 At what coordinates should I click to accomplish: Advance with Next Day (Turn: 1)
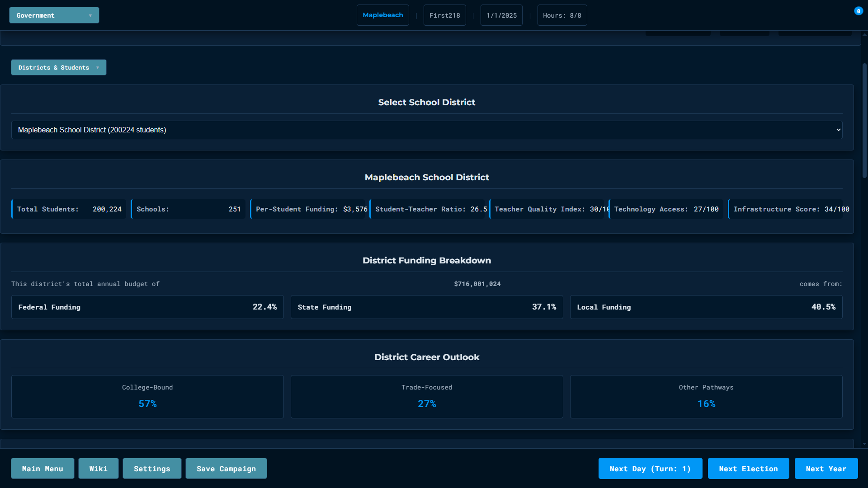650,469
